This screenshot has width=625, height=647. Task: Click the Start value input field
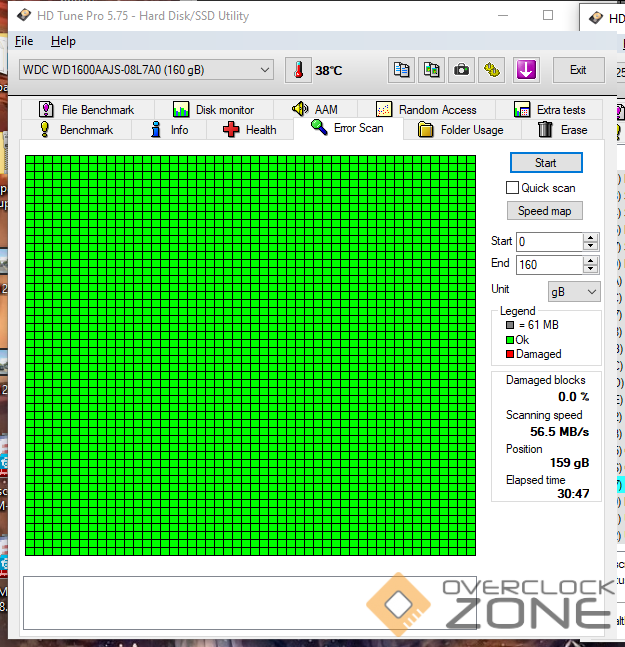click(x=550, y=242)
